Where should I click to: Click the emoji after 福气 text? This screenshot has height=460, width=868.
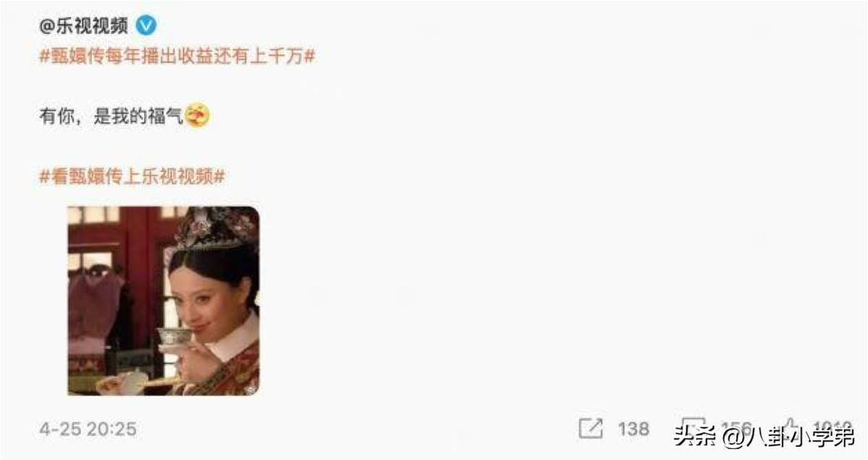pyautogui.click(x=197, y=115)
